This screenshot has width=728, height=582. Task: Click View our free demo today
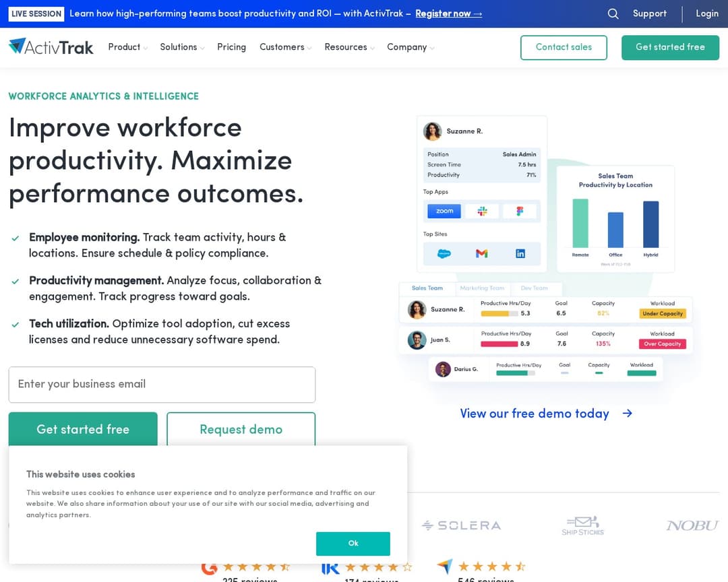[535, 414]
